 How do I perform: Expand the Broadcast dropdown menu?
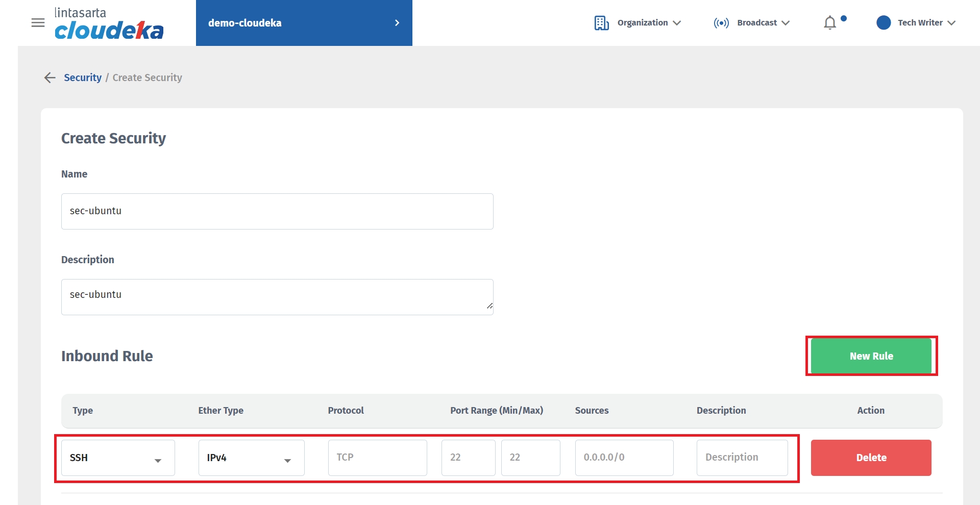(x=763, y=23)
